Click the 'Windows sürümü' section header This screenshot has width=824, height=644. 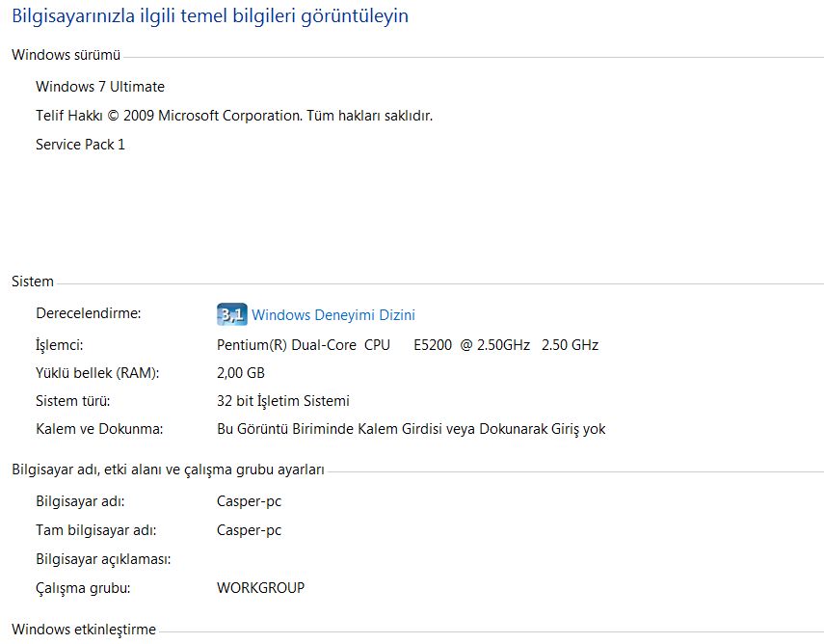[66, 55]
